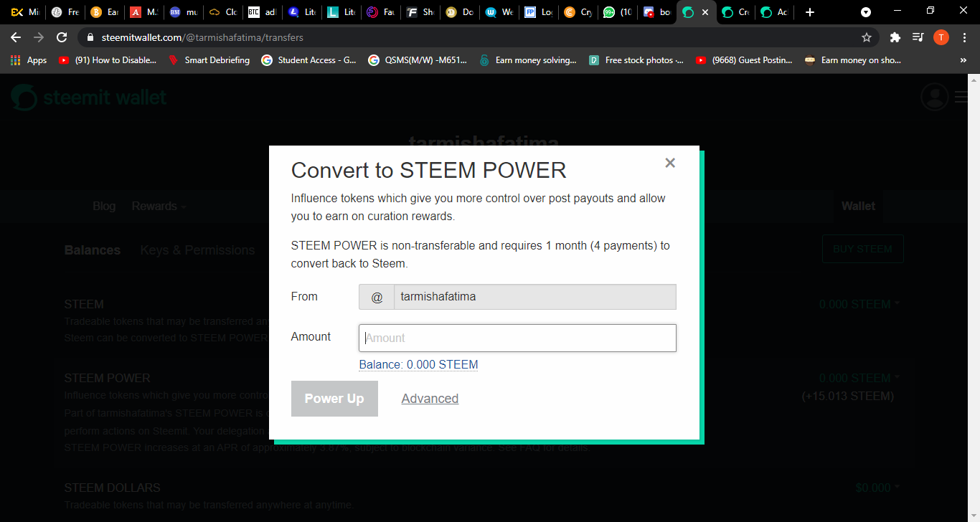Open the hamburger menu on Steemit
The image size is (980, 522).
click(x=962, y=97)
